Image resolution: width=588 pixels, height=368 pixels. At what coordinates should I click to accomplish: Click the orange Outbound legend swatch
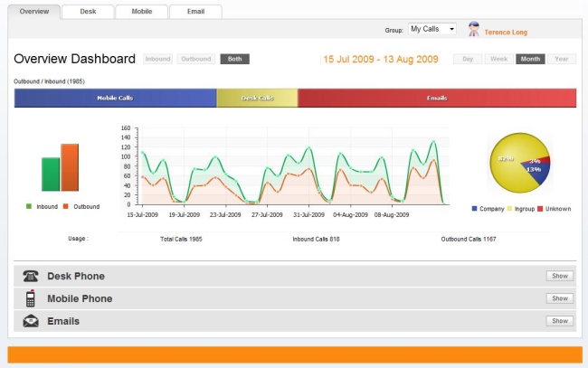66,206
